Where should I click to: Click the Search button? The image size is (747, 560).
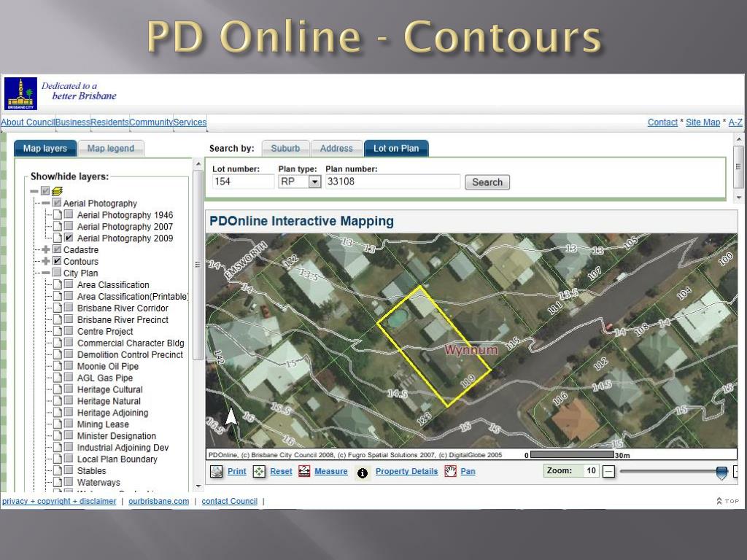click(x=487, y=182)
